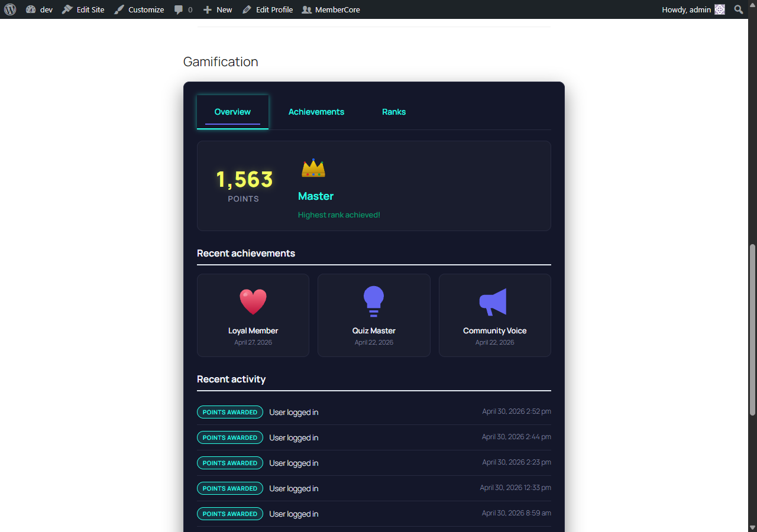Click the Community Voice achievement title

click(x=494, y=330)
